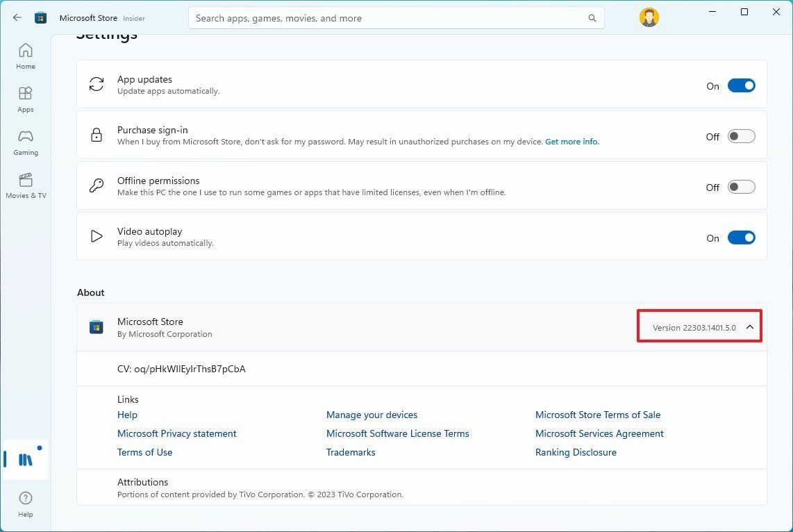Click the search magnifier icon

pyautogui.click(x=592, y=18)
